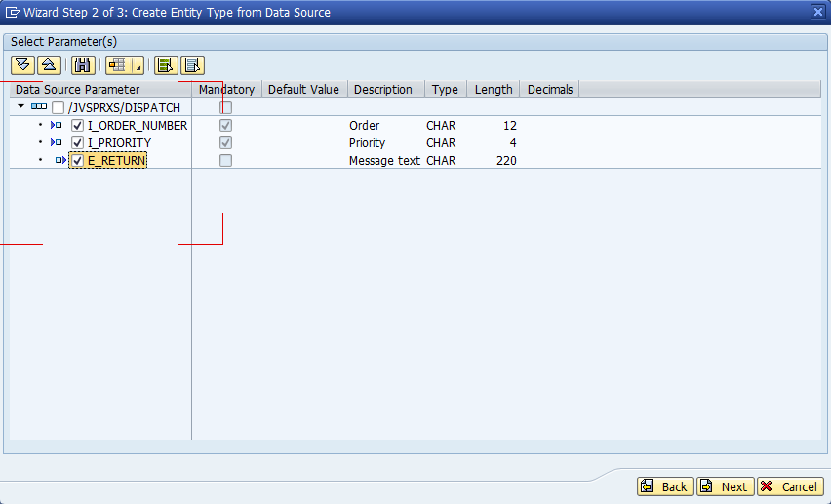Click the Type column header
831x504 pixels.
(x=445, y=89)
